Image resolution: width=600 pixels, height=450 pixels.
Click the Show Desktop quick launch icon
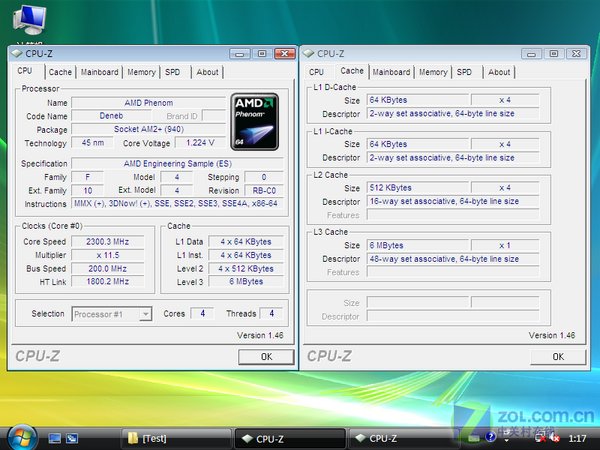[54, 438]
